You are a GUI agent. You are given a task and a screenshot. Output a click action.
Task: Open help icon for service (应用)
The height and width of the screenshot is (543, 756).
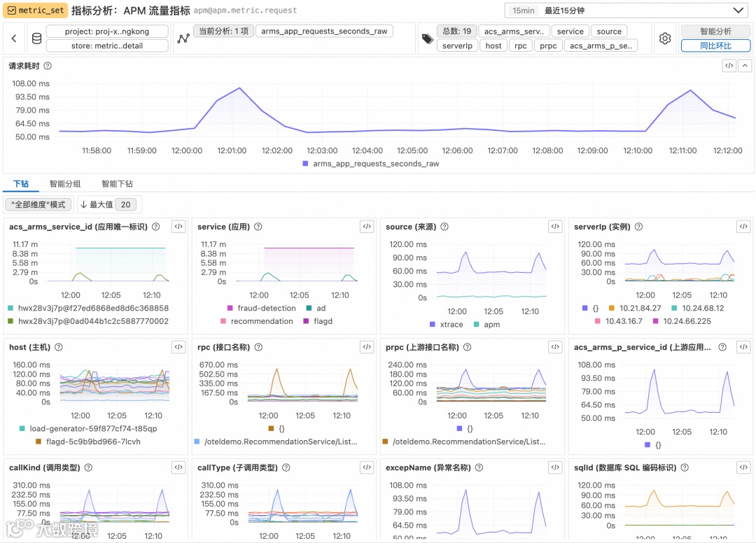(258, 227)
